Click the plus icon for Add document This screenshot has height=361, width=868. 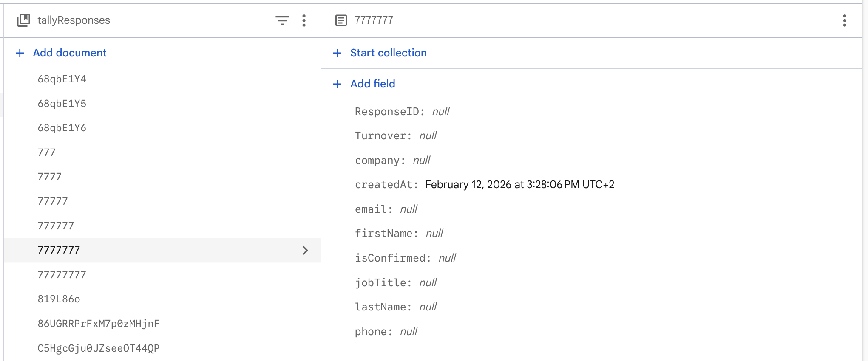pyautogui.click(x=20, y=53)
